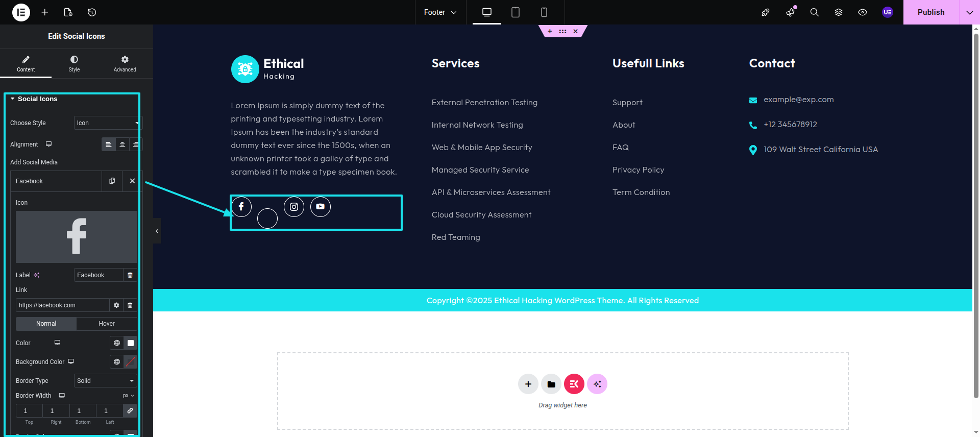Open the icon Color swatch picker
The width and height of the screenshot is (980, 437).
[131, 343]
